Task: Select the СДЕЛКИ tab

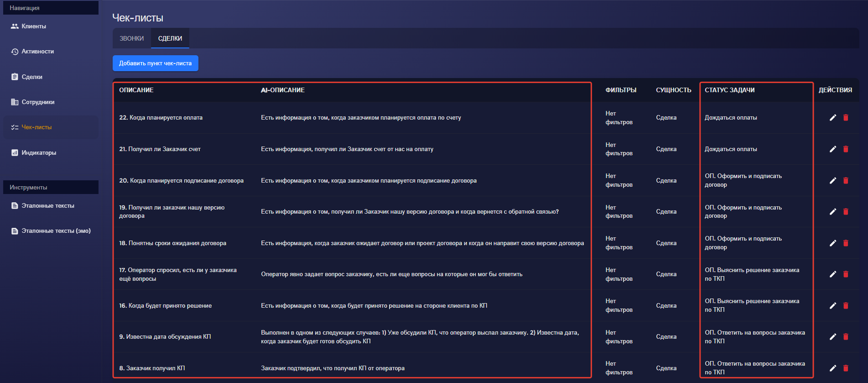Action: pyautogui.click(x=170, y=39)
